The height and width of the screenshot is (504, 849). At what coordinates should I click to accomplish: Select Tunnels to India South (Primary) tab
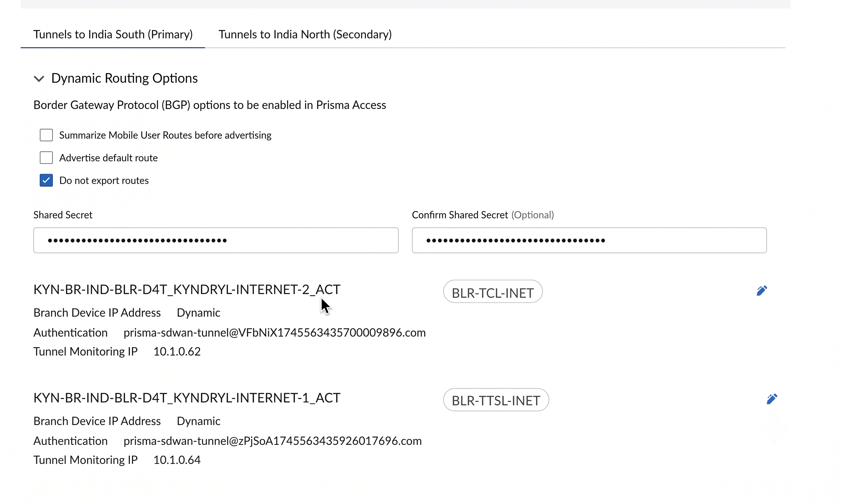113,34
